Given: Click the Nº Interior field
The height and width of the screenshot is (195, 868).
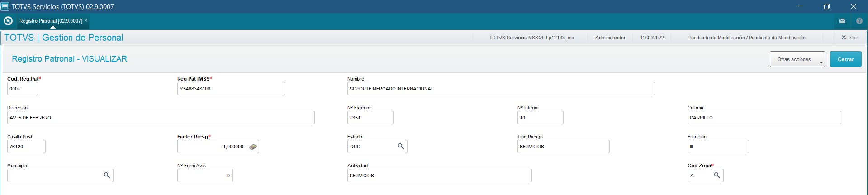Looking at the screenshot, I should [x=541, y=118].
